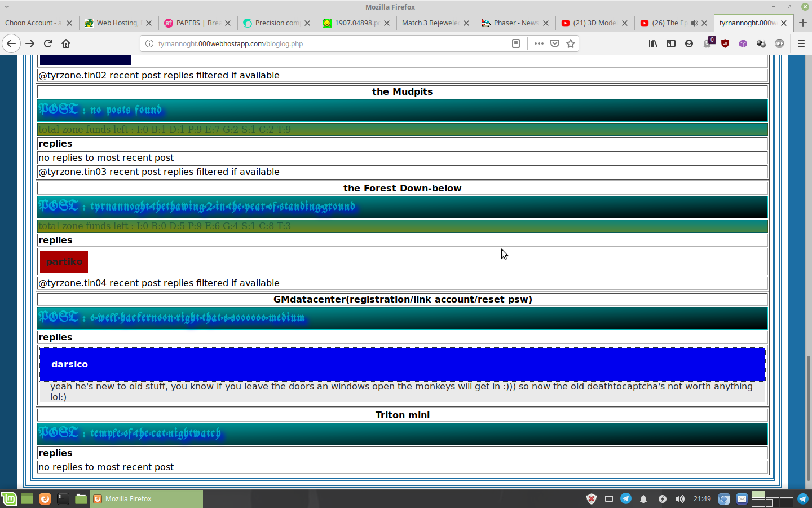This screenshot has height=508, width=812.
Task: Close the Precision tab
Action: coord(307,23)
